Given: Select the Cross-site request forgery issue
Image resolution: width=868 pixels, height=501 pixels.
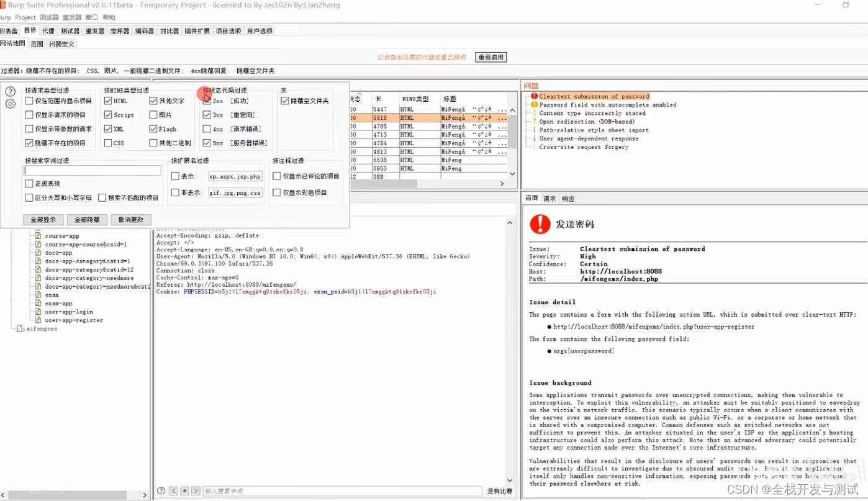Looking at the screenshot, I should 584,147.
